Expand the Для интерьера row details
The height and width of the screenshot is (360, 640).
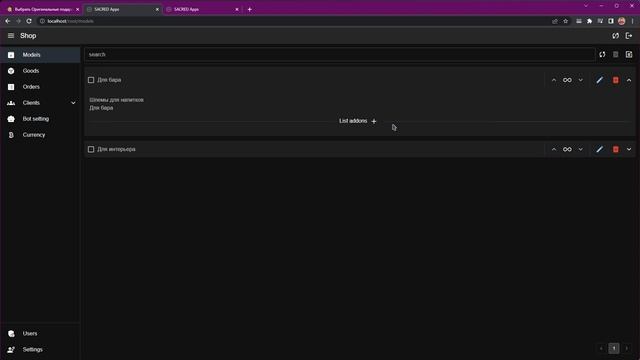point(629,149)
